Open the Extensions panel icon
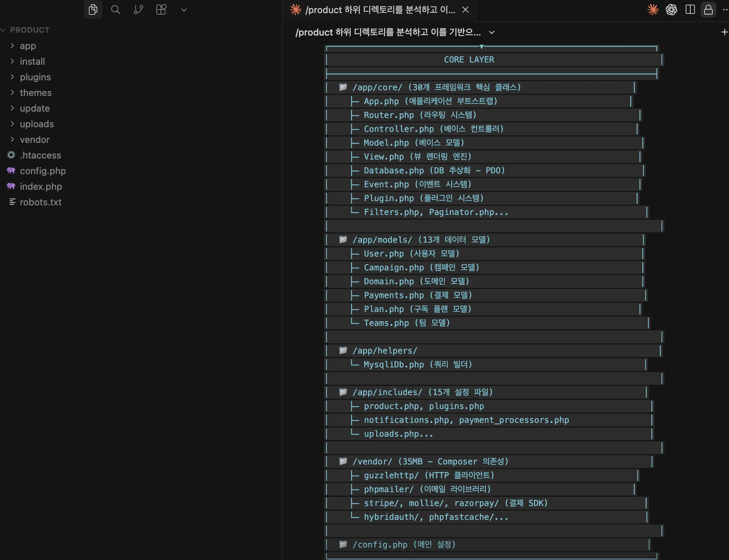729x560 pixels. 161,10
